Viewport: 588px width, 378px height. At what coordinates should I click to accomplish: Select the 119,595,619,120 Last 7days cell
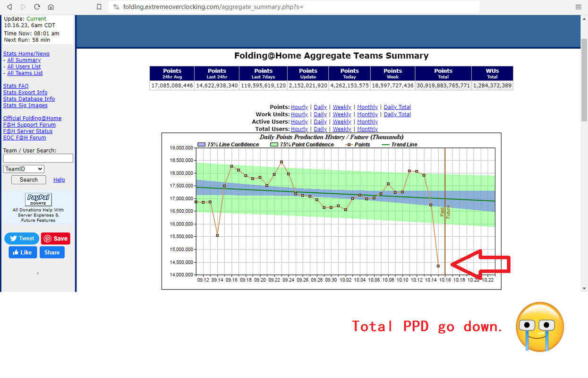263,86
